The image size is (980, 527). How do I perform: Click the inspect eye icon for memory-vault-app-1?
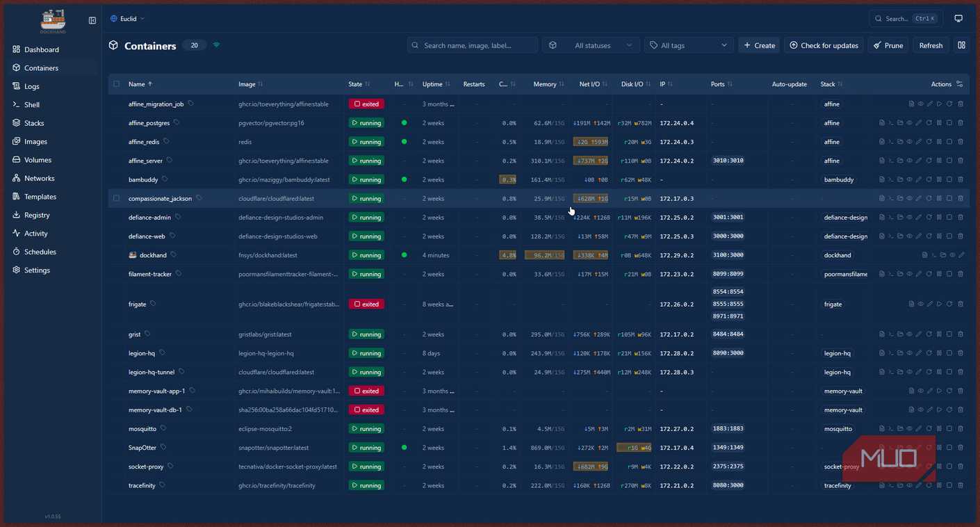(x=921, y=391)
